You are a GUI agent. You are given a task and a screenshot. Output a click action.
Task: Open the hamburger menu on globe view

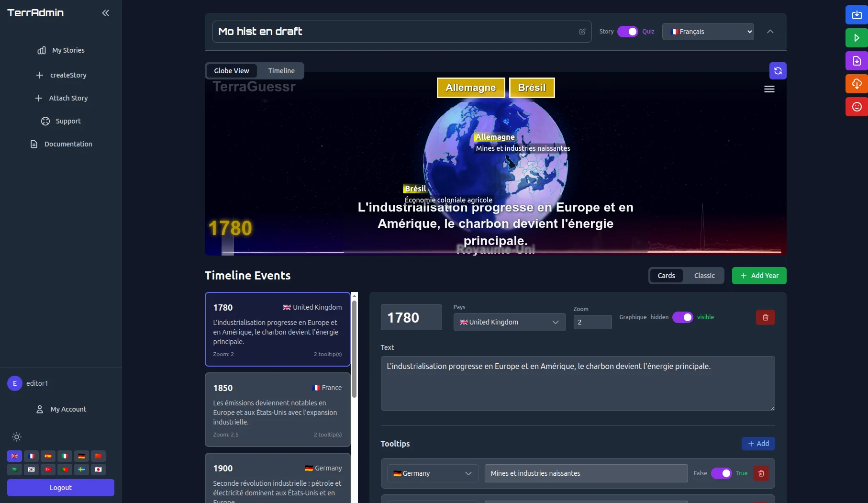pos(769,89)
